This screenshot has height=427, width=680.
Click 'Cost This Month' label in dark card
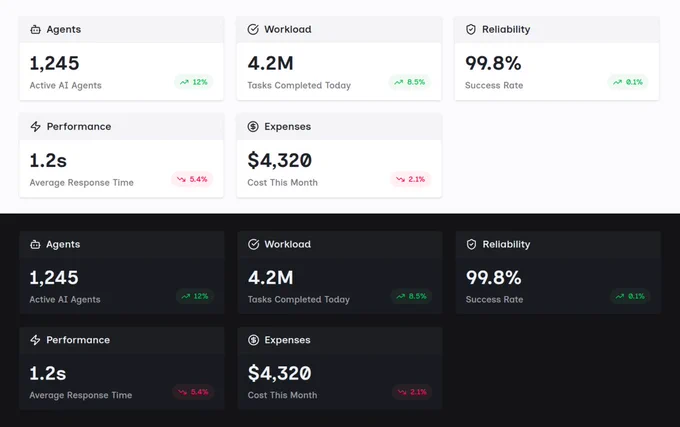point(282,395)
